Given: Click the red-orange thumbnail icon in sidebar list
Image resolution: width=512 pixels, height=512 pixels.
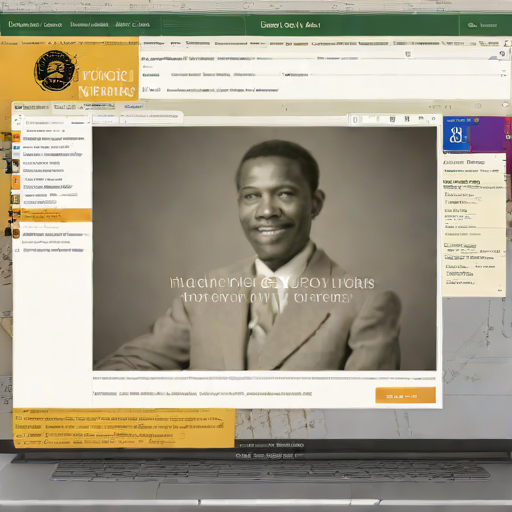Looking at the screenshot, I should [x=16, y=137].
